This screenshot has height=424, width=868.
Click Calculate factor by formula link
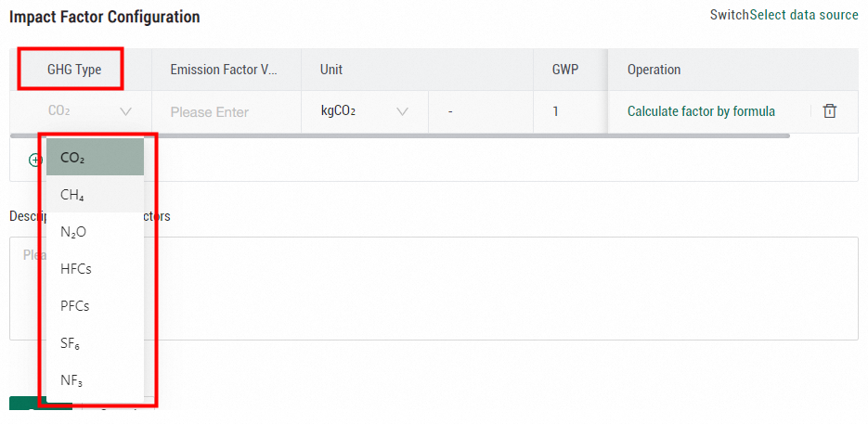click(x=701, y=111)
